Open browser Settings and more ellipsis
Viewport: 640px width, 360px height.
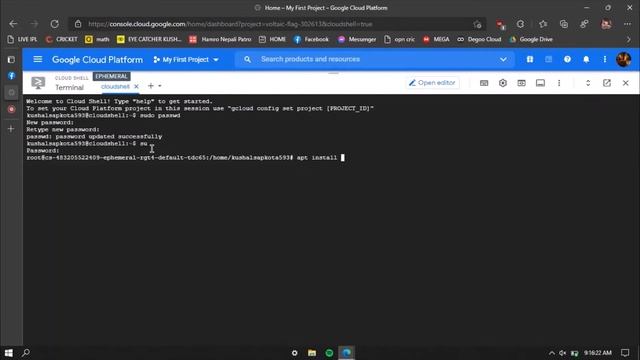point(627,24)
